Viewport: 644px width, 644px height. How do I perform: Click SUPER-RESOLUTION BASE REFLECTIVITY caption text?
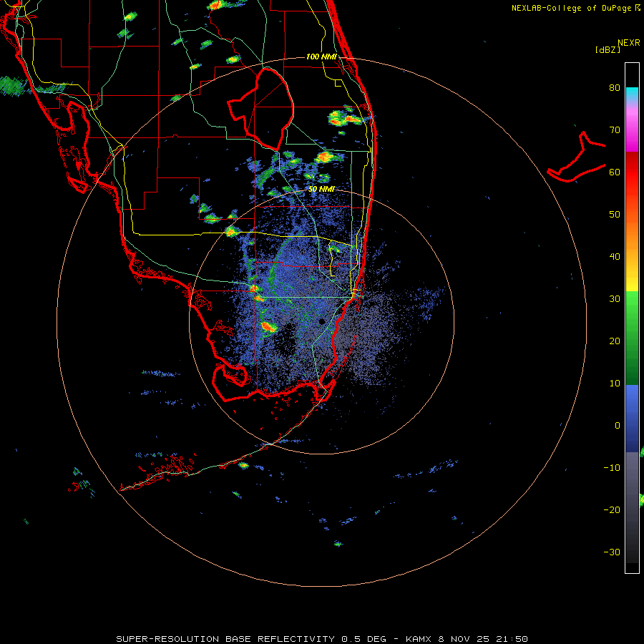pos(225,639)
